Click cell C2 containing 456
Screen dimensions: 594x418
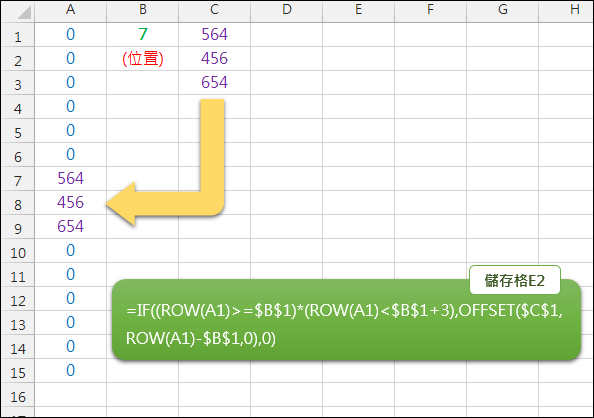pyautogui.click(x=214, y=59)
